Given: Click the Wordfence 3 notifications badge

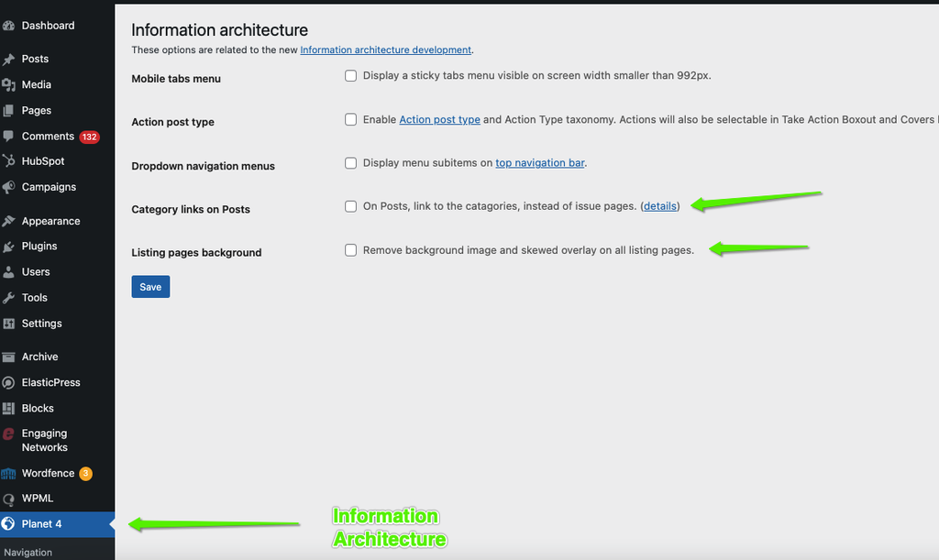Looking at the screenshot, I should 85,473.
